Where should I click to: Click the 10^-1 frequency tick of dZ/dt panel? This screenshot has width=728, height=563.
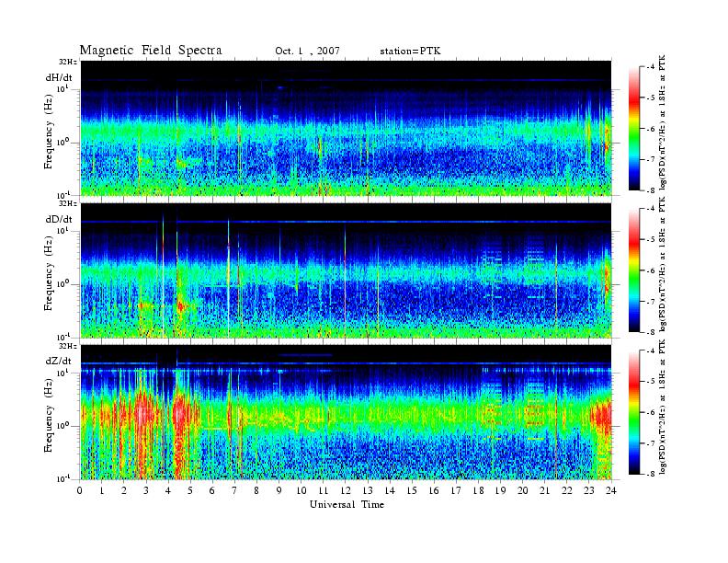click(x=63, y=478)
